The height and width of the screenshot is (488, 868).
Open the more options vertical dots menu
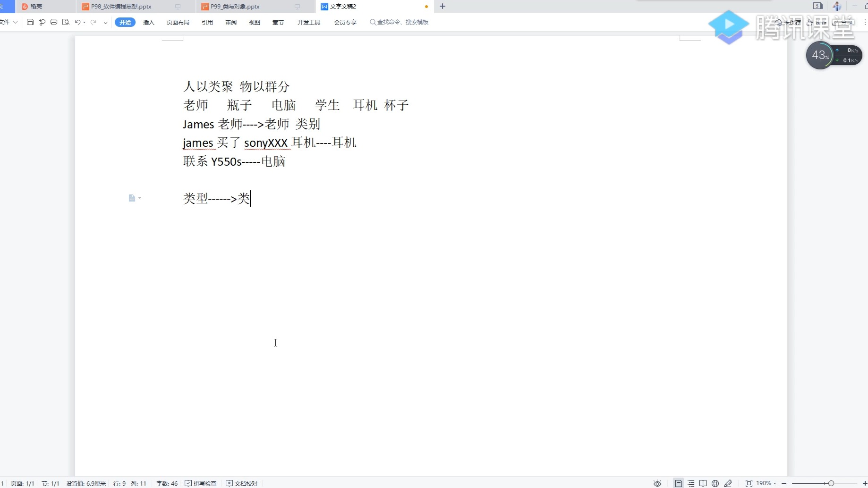point(865,22)
